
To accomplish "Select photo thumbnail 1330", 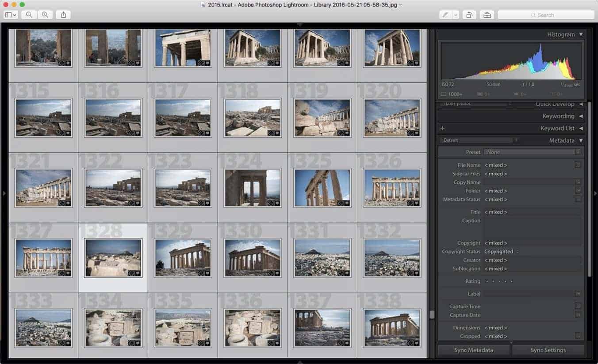I will click(252, 258).
